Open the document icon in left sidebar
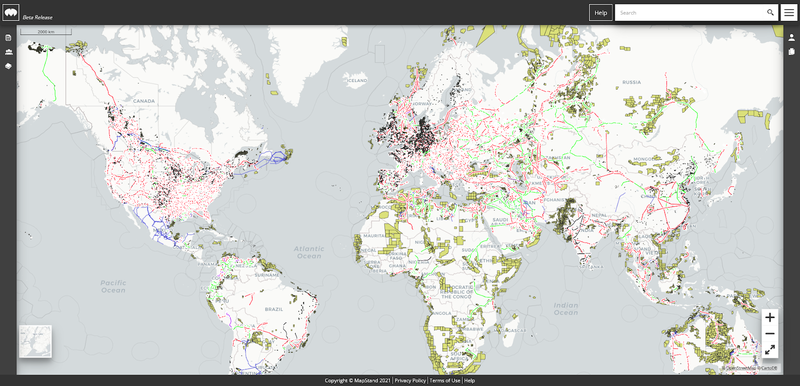 (x=8, y=38)
